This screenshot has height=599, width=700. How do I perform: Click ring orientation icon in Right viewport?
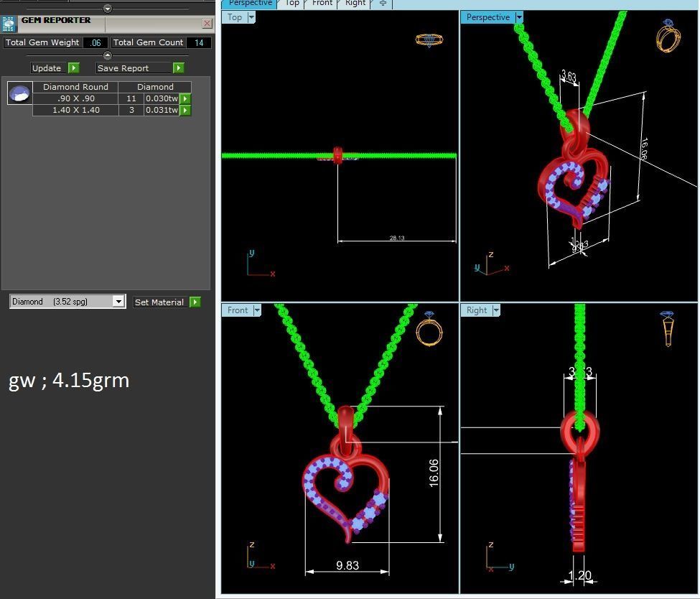668,329
